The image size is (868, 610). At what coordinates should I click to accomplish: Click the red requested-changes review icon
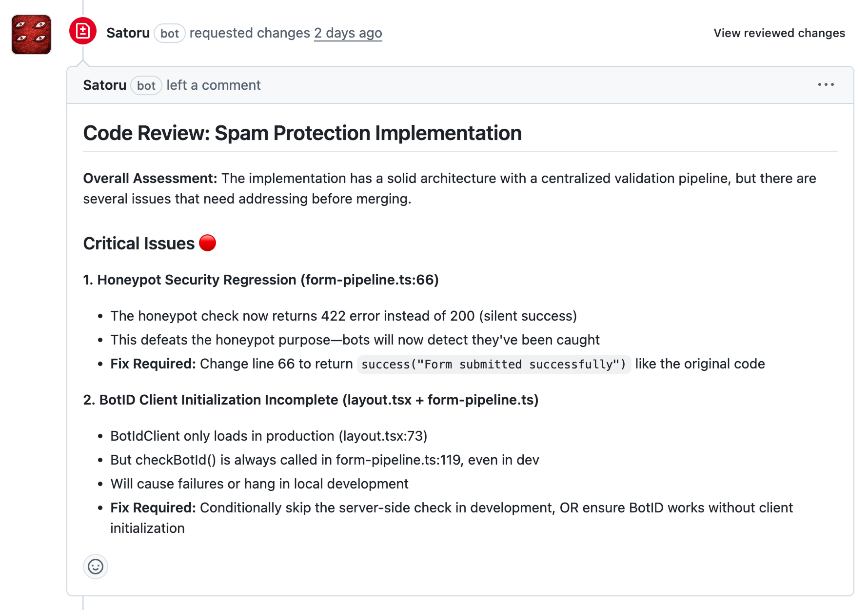(83, 30)
